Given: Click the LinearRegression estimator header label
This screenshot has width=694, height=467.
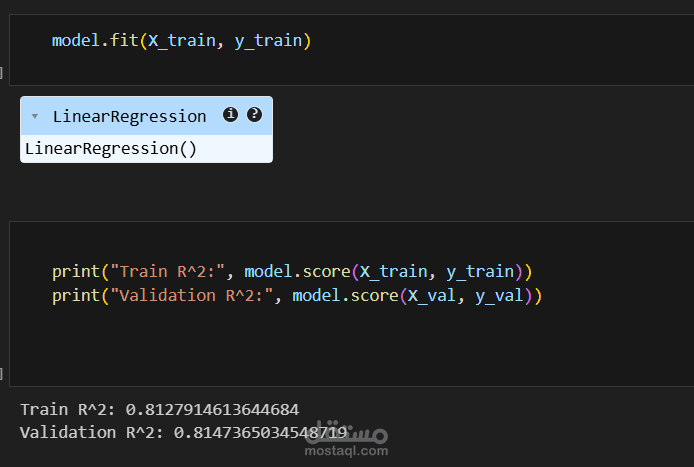Looking at the screenshot, I should pos(129,116).
